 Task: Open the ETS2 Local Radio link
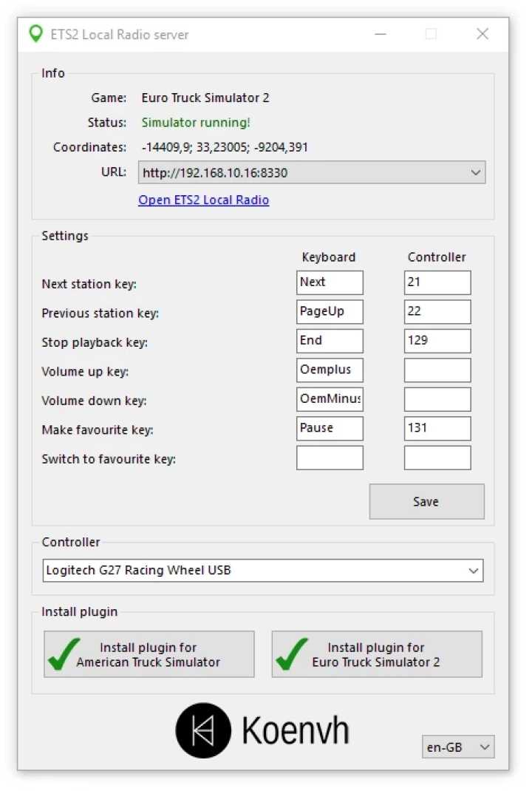(203, 200)
